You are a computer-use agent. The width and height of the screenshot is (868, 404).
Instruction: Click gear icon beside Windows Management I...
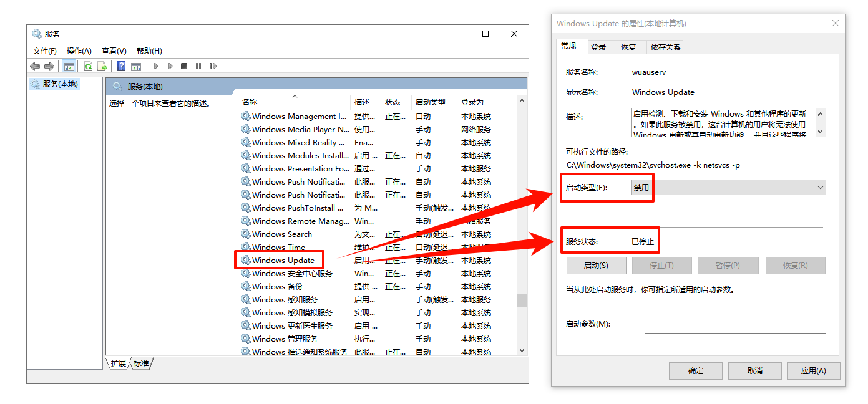coord(246,116)
